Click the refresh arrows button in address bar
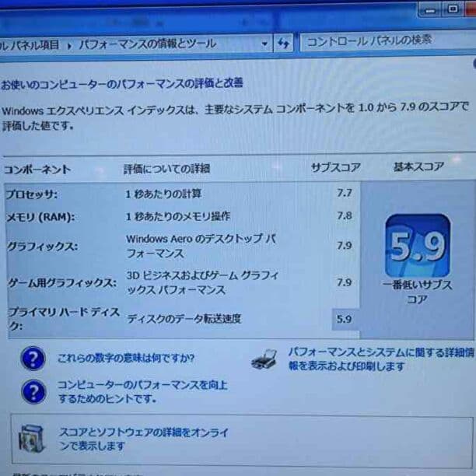This screenshot has width=476, height=476. point(284,44)
